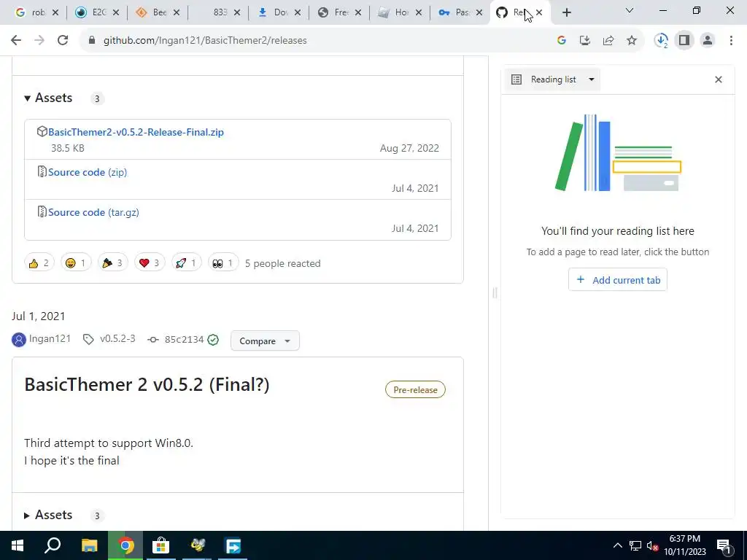The image size is (747, 560).
Task: Click the BasicThemer 2 v0.5.2 (Final?) heading
Action: [x=147, y=384]
